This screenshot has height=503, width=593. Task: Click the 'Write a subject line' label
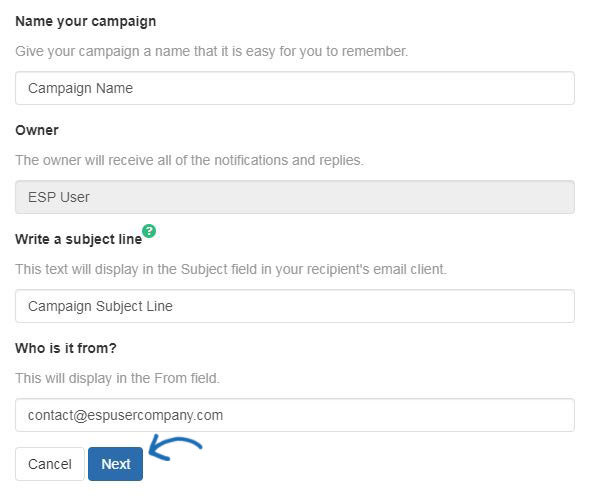78,239
